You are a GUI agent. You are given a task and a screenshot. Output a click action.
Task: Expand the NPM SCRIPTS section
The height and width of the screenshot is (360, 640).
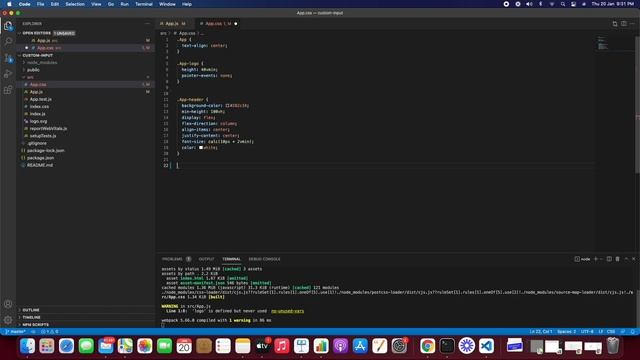click(x=36, y=324)
